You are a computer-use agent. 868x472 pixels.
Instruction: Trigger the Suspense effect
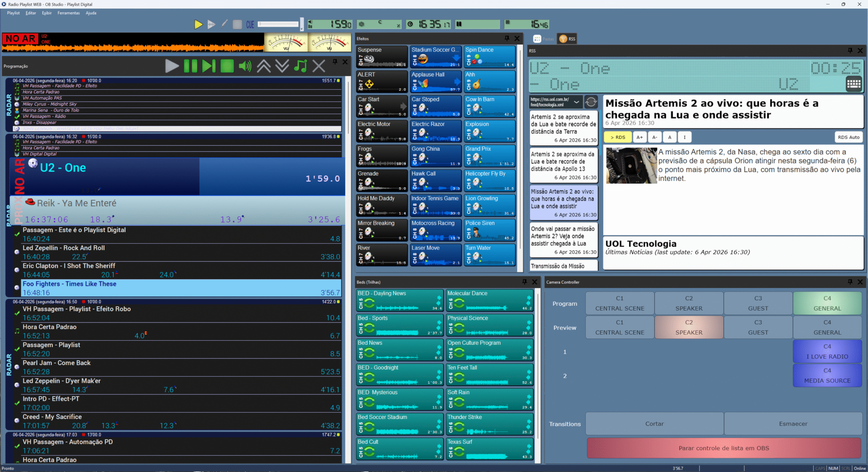pyautogui.click(x=382, y=57)
